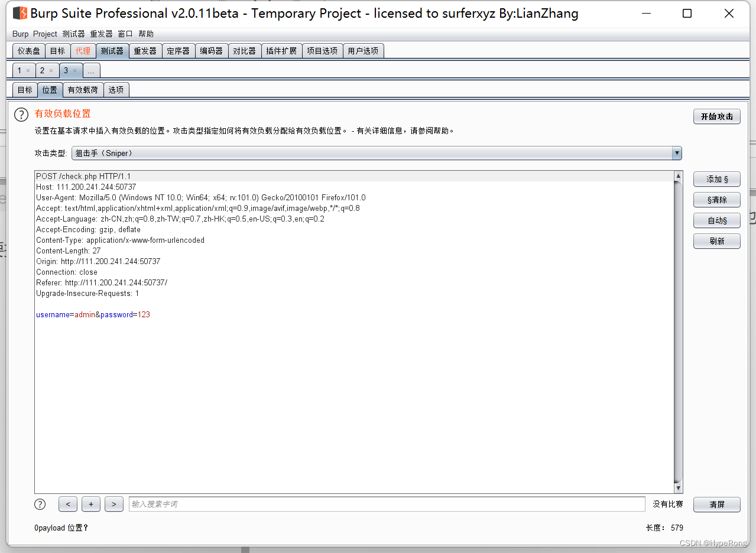This screenshot has height=553, width=756.
Task: Click the User-Agent header line
Action: (201, 197)
